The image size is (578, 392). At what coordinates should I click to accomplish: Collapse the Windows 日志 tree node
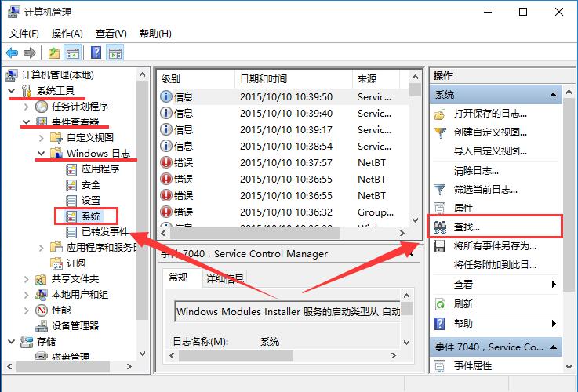pyautogui.click(x=42, y=154)
